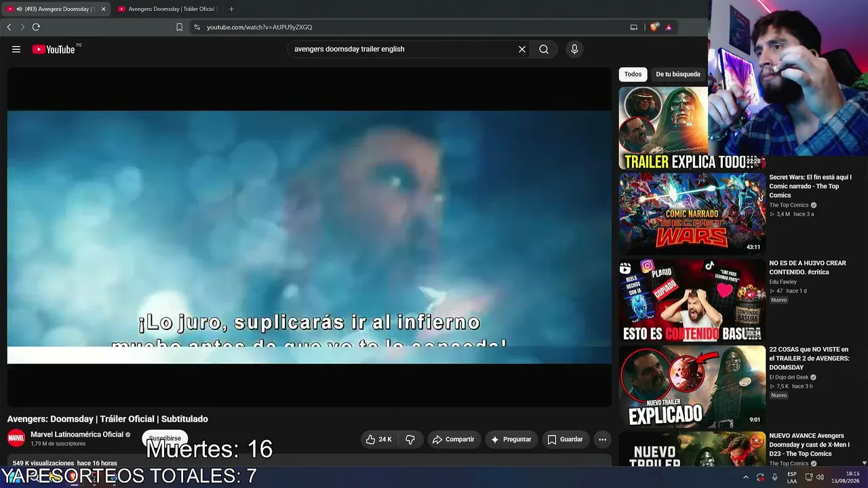Screen dimensions: 868x488
Task: Reload the YouTube page
Action: point(36,27)
